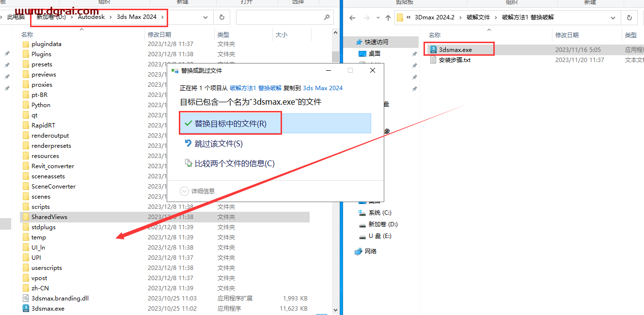Open the 3ds Max 2024 destination link in dialog
This screenshot has height=315, width=644.
point(323,88)
